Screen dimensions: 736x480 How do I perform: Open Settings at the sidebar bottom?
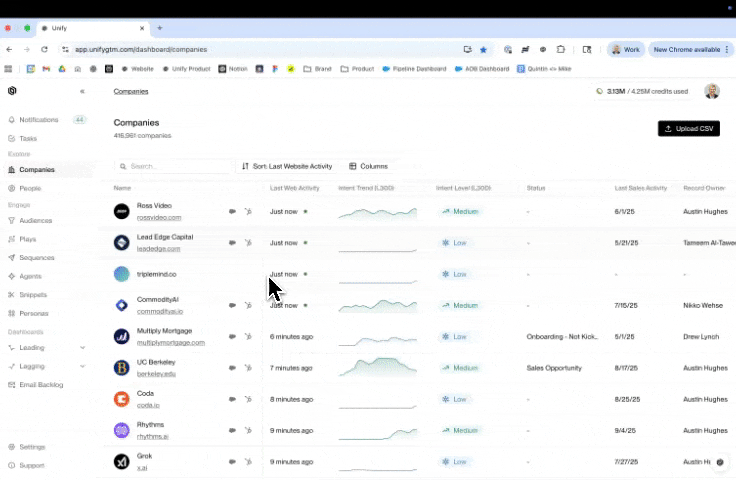(32, 447)
